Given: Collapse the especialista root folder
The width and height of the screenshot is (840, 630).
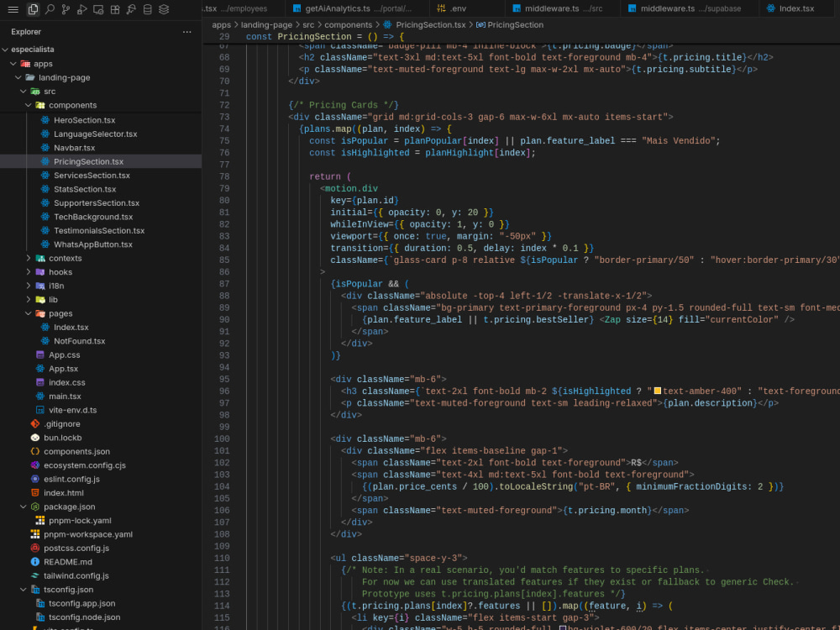Looking at the screenshot, I should [5, 50].
